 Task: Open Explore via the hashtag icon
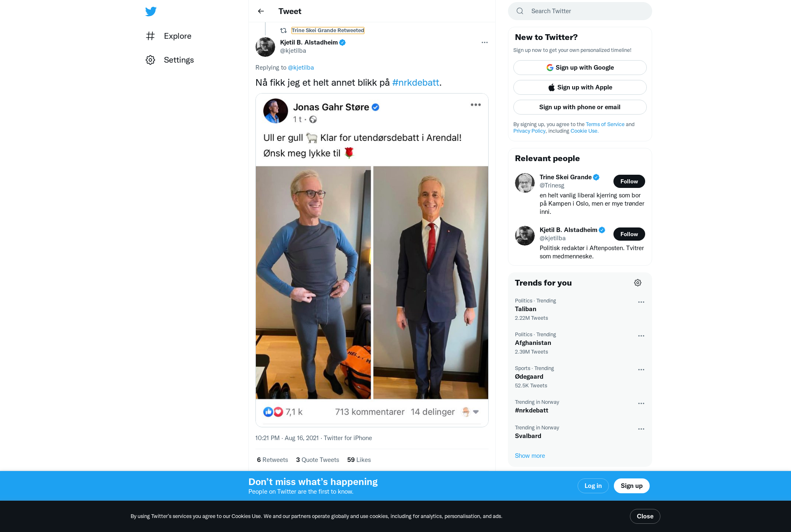coord(150,36)
